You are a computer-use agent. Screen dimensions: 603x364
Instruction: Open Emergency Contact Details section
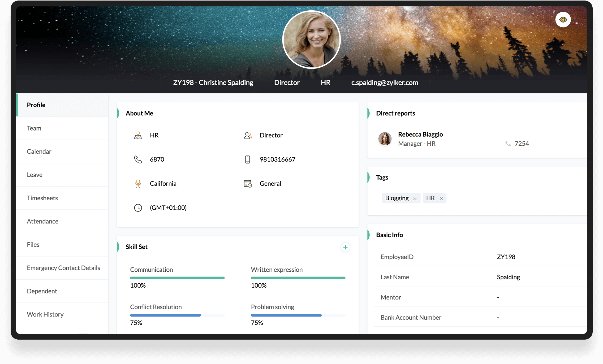(x=63, y=268)
